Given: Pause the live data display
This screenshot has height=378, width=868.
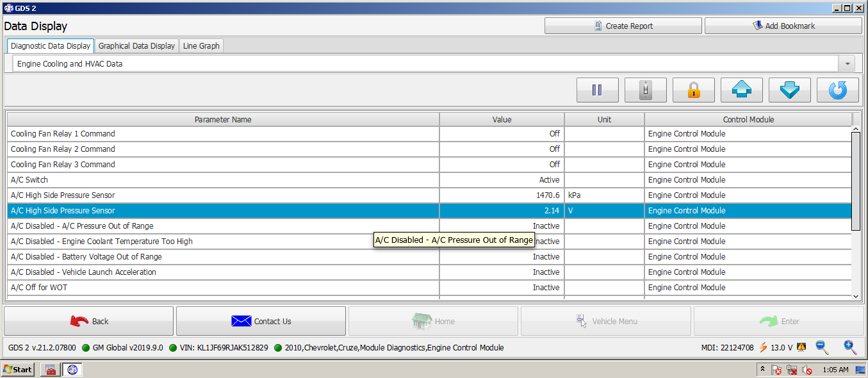Looking at the screenshot, I should (x=597, y=90).
